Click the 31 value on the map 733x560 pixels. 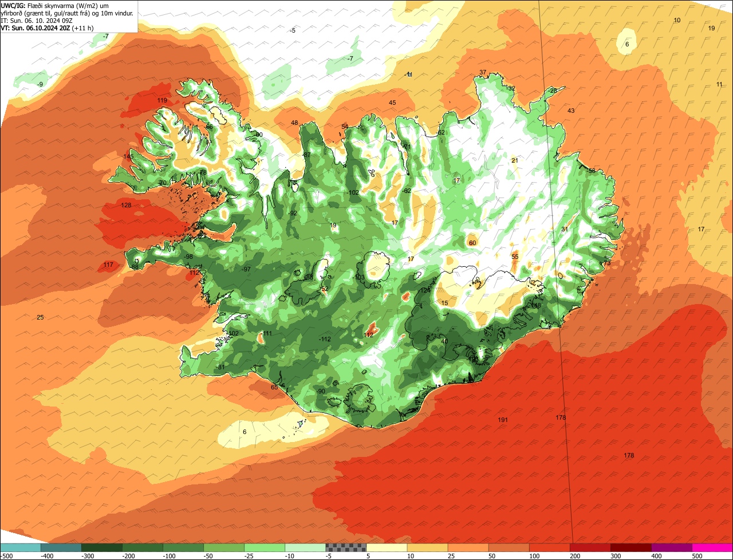[x=565, y=229]
